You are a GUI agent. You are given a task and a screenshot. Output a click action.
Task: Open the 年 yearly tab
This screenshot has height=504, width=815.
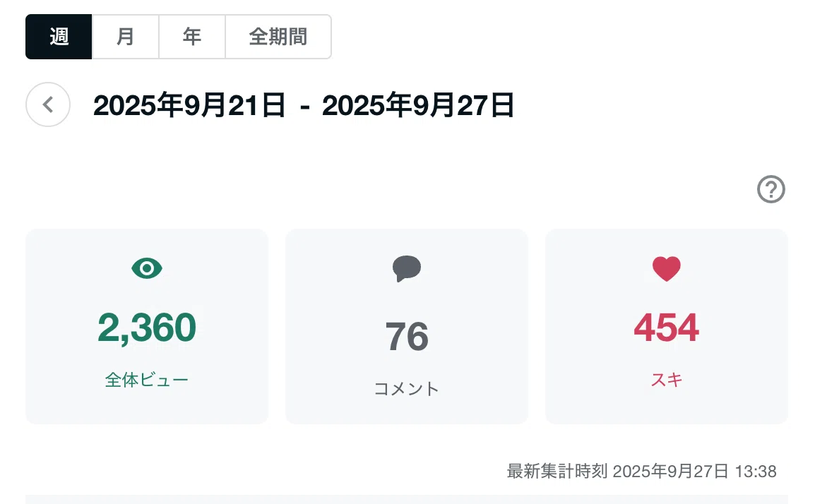click(192, 37)
